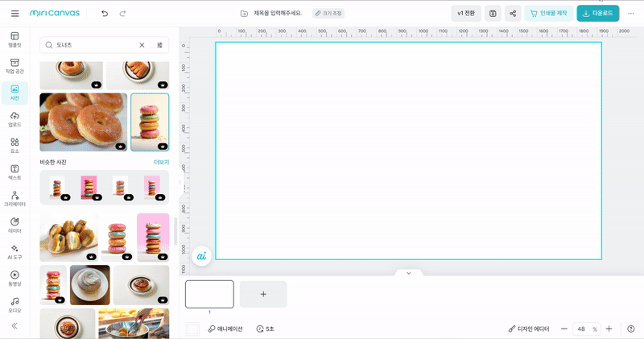
Task: Add a new page with plus thumbnail
Action: point(263,294)
